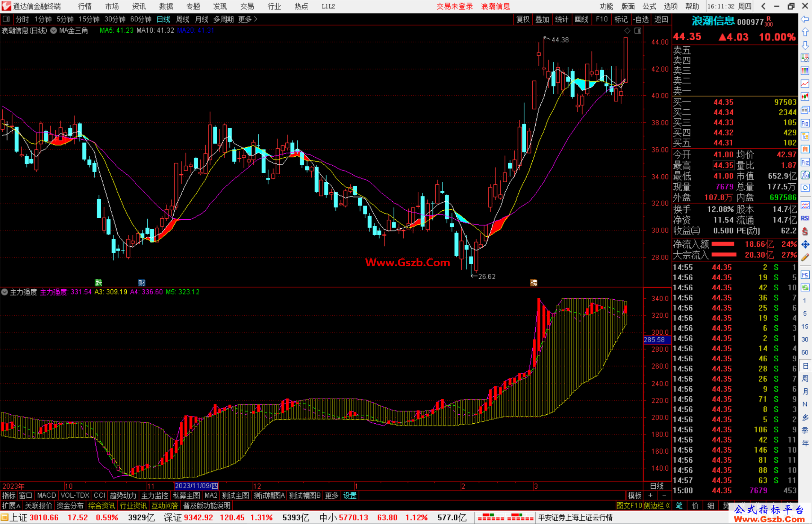Open the candlestick chart sidebar icon
812x524 pixels.
tap(805, 97)
